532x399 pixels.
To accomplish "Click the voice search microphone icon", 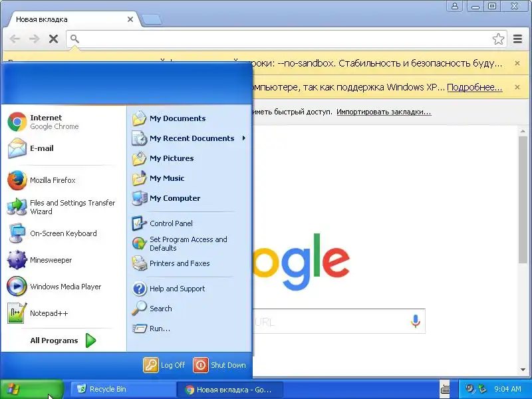I will (x=415, y=321).
